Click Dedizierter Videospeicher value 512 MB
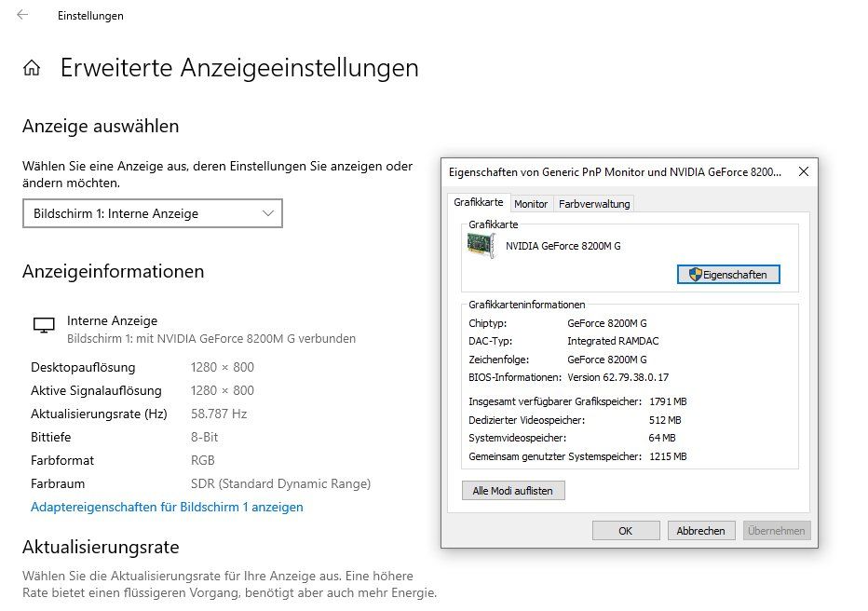The image size is (868, 611). coord(665,420)
